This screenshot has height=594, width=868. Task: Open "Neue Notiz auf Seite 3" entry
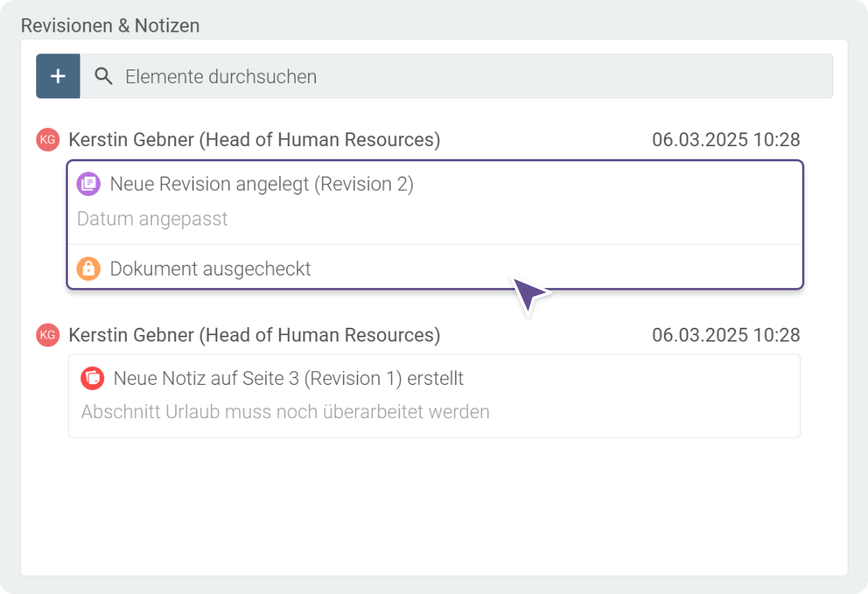pos(289,378)
